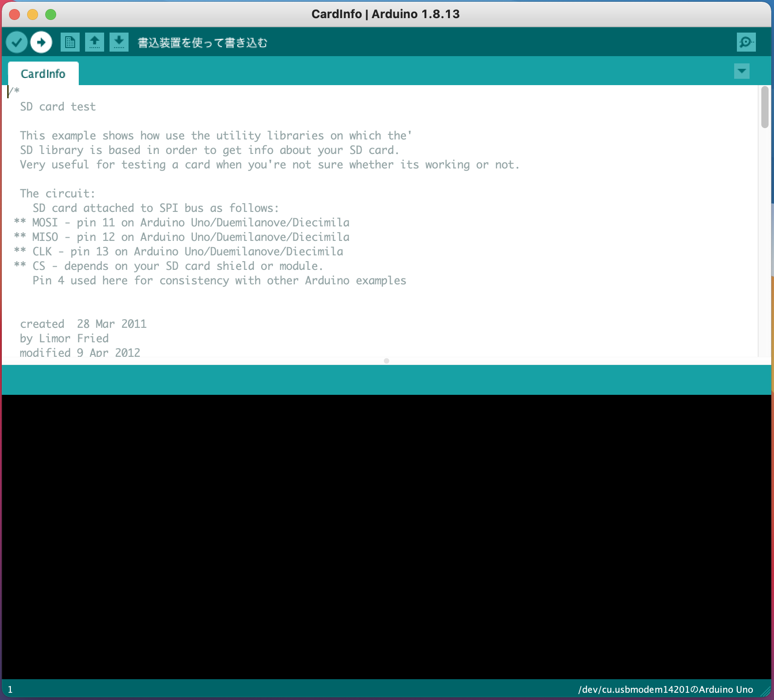
Task: Click the "created 28 Mar 2011" line
Action: tap(83, 324)
